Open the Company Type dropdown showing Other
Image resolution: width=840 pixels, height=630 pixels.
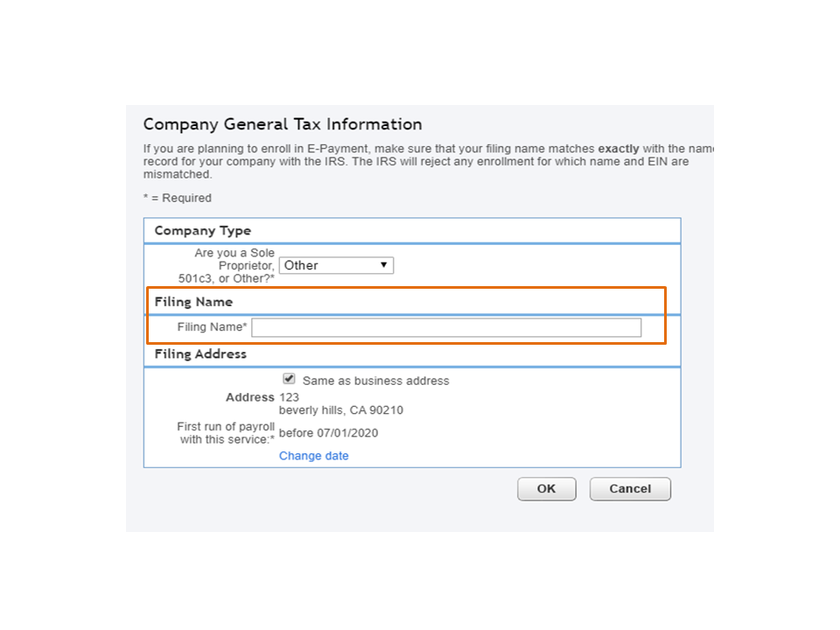(x=337, y=264)
